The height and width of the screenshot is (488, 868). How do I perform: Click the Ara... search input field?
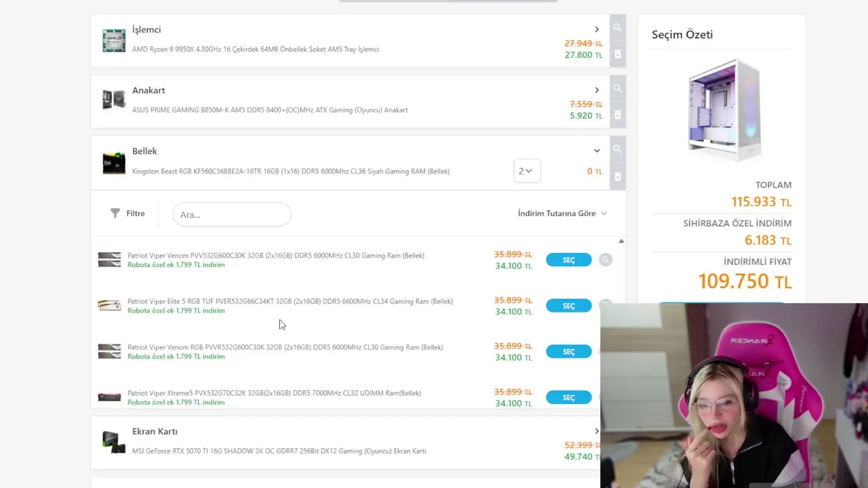[x=232, y=214]
